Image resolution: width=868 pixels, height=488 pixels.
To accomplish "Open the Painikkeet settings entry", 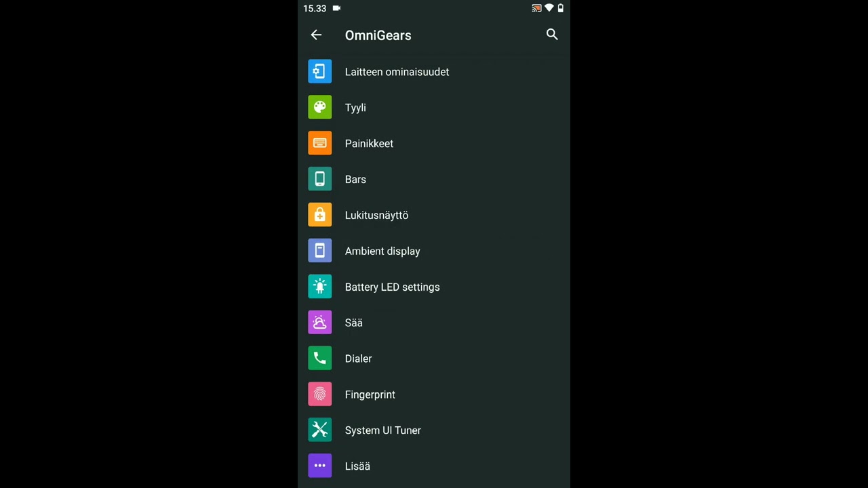I will pyautogui.click(x=434, y=144).
